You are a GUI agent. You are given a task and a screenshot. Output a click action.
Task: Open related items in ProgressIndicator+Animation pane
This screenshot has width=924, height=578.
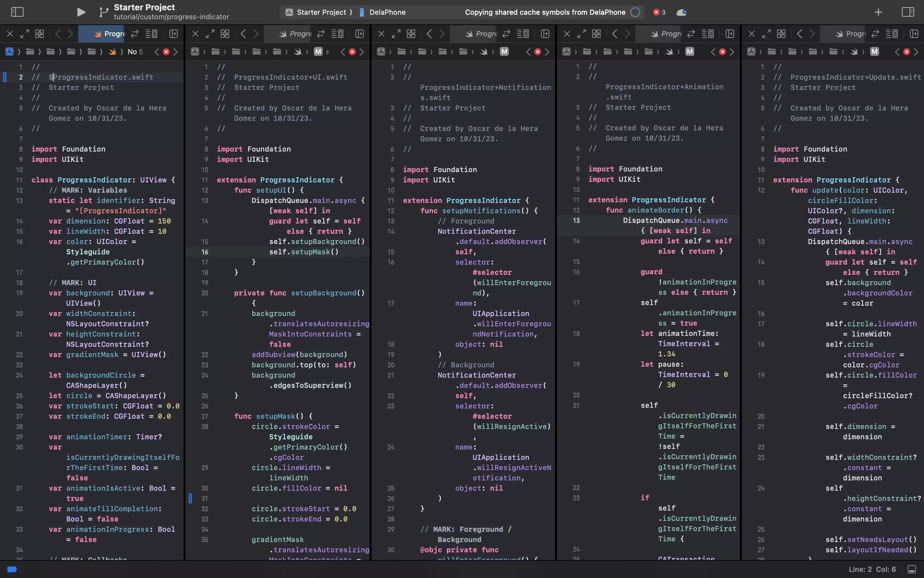pos(596,34)
